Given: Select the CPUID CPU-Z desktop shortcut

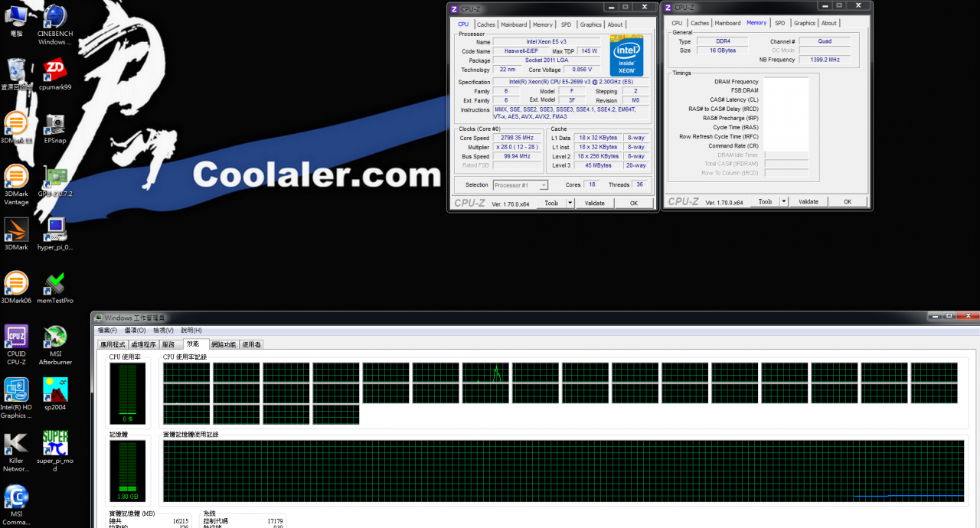Looking at the screenshot, I should tap(16, 345).
